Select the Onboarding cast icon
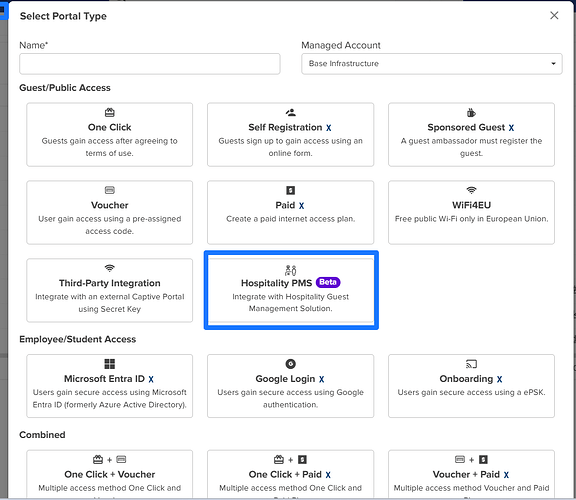The height and width of the screenshot is (500, 576). point(471,364)
